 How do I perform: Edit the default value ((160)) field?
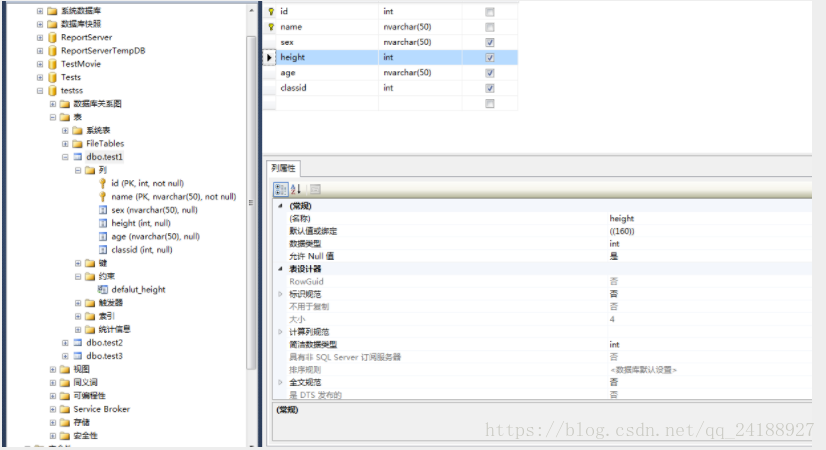709,231
